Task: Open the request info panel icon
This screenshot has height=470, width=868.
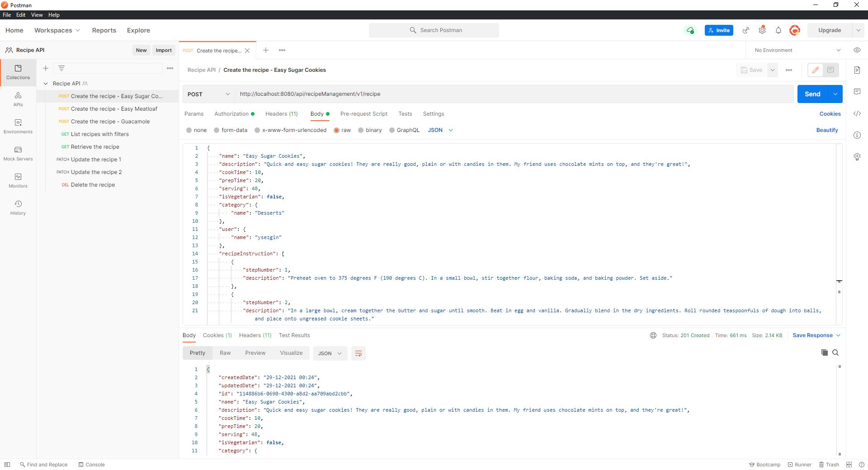Action: tap(857, 135)
